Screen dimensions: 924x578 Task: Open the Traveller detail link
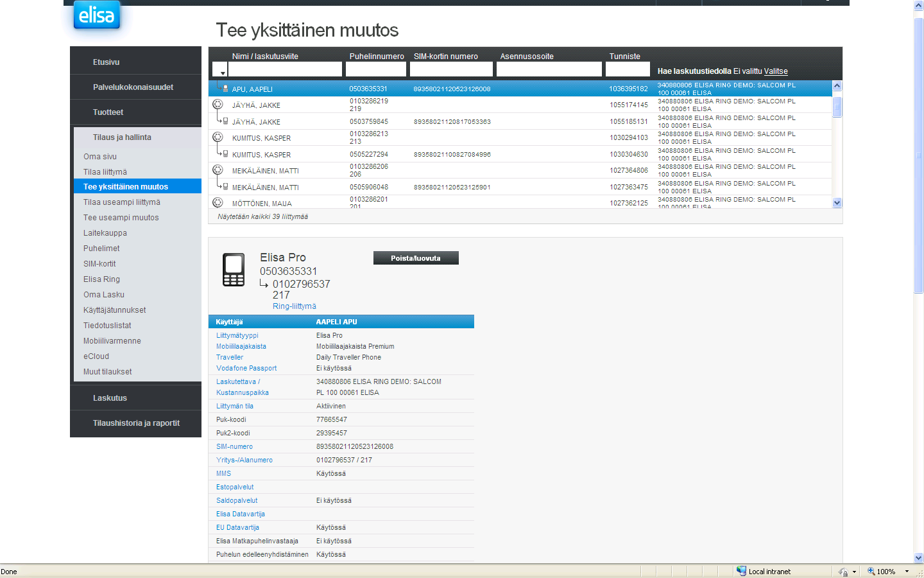[x=229, y=357]
